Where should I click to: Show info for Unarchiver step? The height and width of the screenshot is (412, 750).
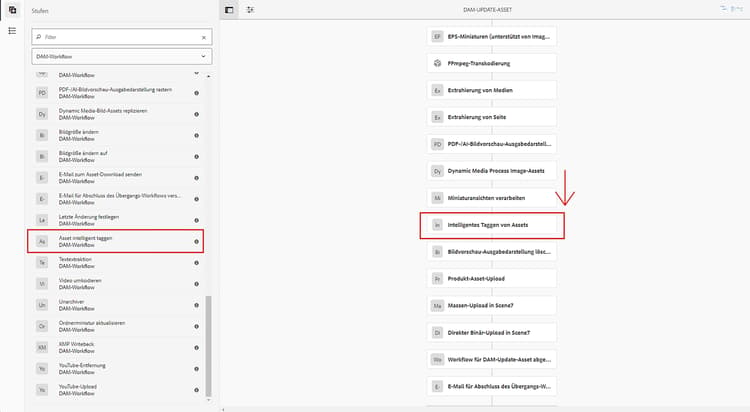point(197,305)
